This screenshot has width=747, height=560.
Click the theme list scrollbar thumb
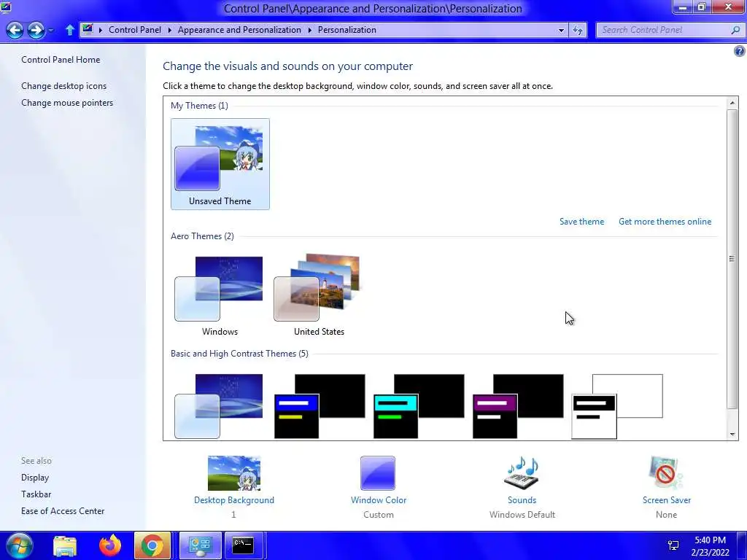pyautogui.click(x=732, y=259)
